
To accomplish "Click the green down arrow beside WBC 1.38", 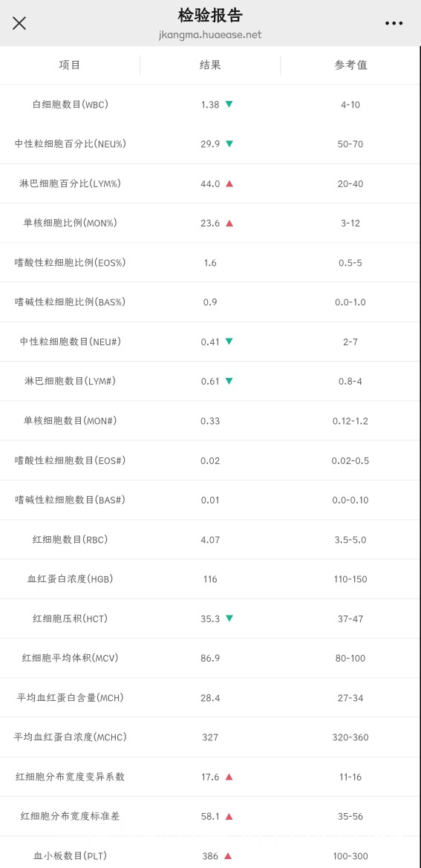I will (229, 104).
